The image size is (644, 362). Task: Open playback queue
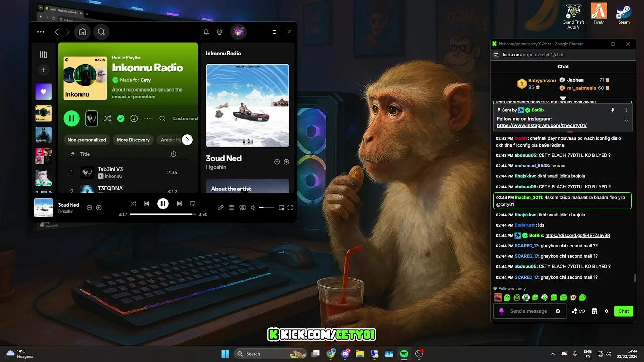coord(232,207)
